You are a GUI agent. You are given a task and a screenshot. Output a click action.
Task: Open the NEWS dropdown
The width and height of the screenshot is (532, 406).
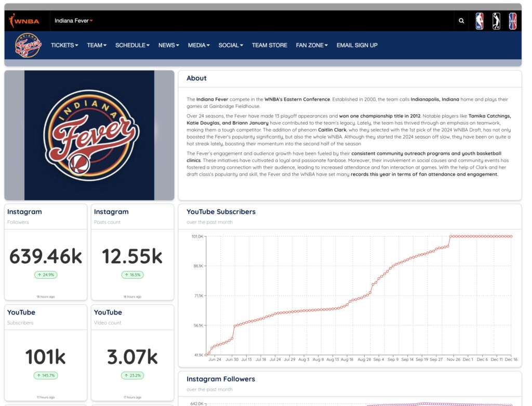point(168,45)
